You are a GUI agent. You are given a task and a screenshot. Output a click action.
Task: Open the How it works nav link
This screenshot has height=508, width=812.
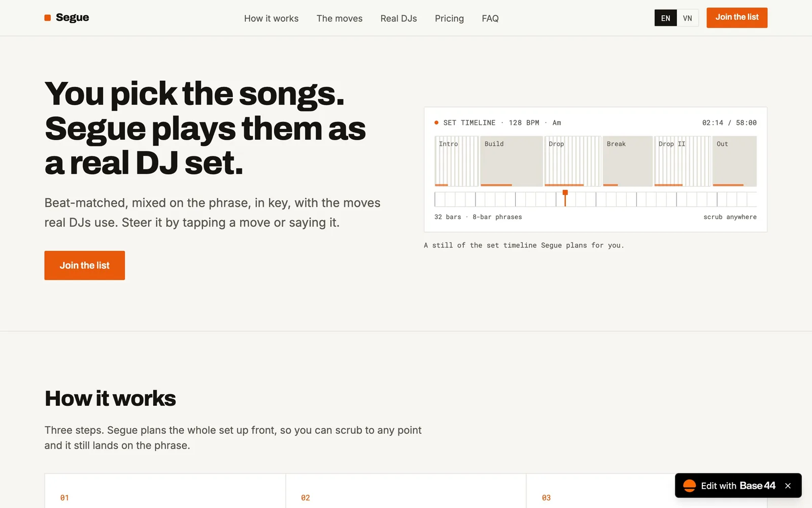click(271, 18)
